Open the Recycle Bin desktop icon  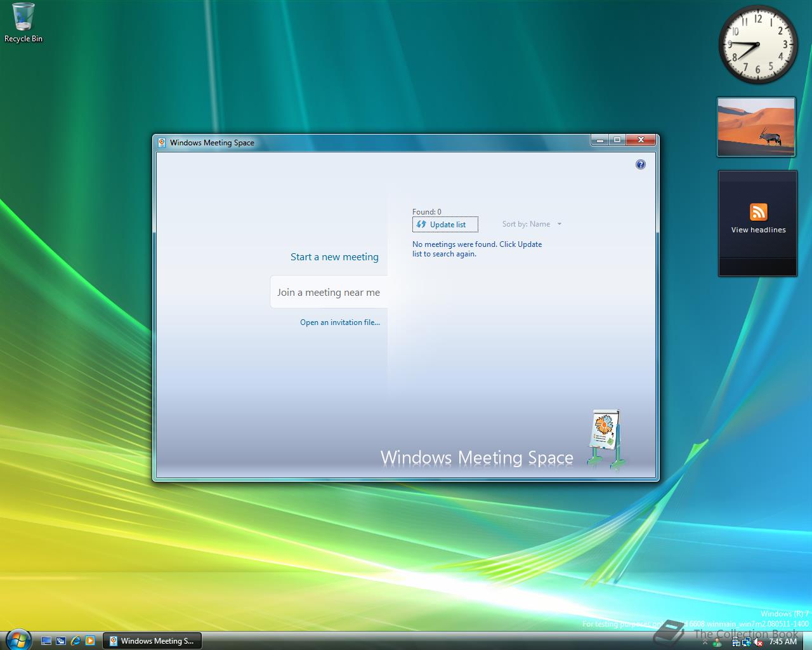[x=23, y=23]
